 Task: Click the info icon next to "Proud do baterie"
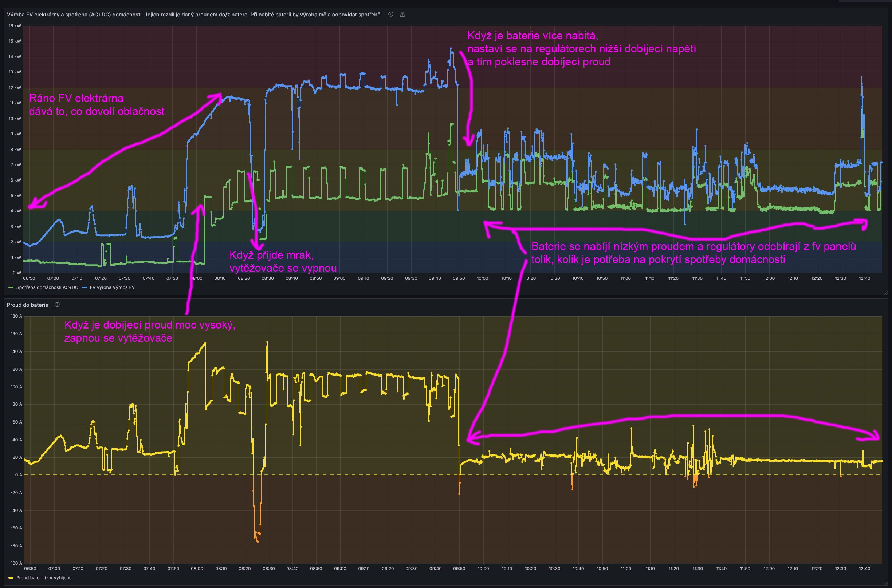58,305
